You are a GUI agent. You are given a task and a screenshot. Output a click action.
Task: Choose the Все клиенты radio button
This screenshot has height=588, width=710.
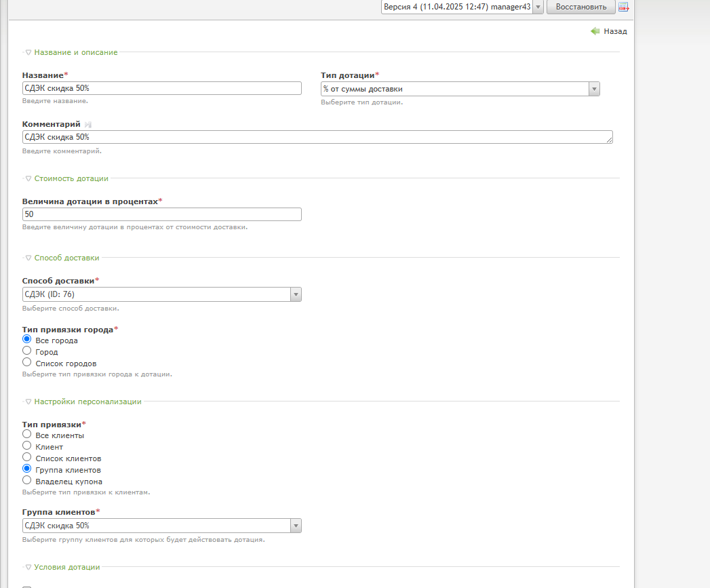pos(26,434)
